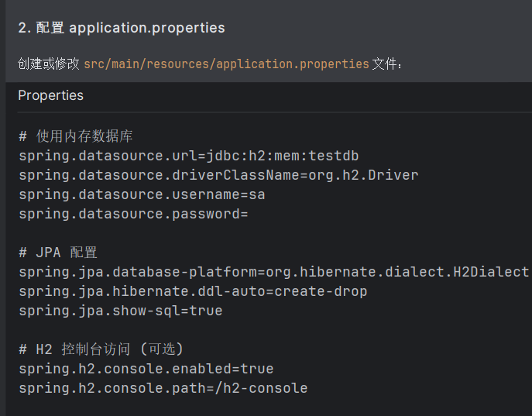This screenshot has height=416, width=532.
Task: Click the spring.jpa.show-sql=true line
Action: click(120, 311)
